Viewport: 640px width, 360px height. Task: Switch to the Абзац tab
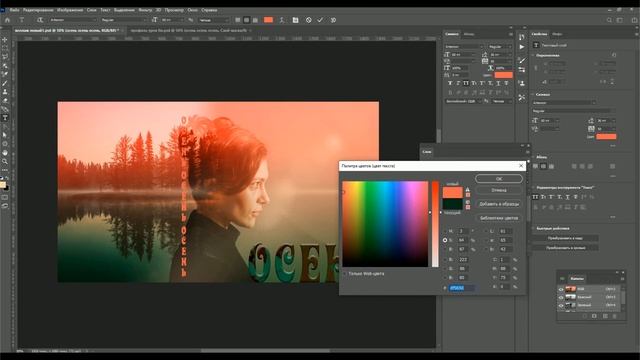tap(469, 34)
